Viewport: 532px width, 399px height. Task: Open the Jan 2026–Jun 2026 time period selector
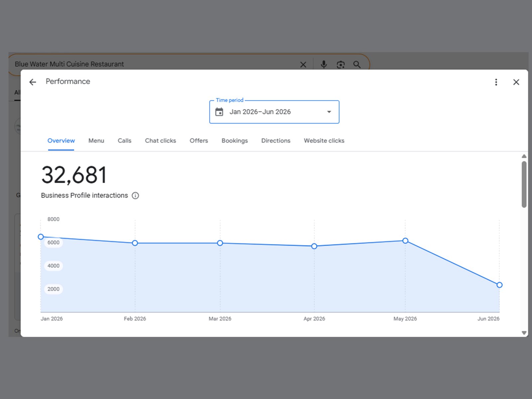pyautogui.click(x=274, y=112)
